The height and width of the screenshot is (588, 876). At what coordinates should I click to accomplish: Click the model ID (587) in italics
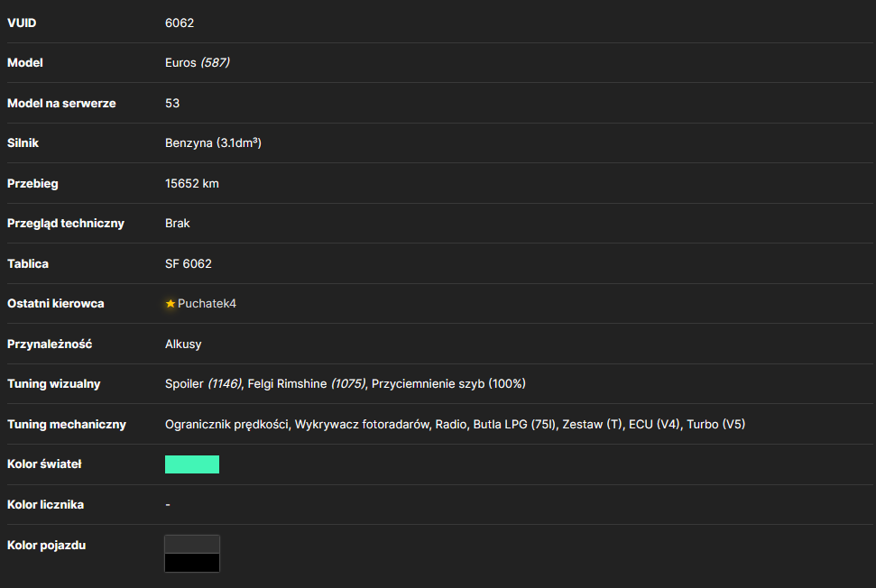coord(215,62)
